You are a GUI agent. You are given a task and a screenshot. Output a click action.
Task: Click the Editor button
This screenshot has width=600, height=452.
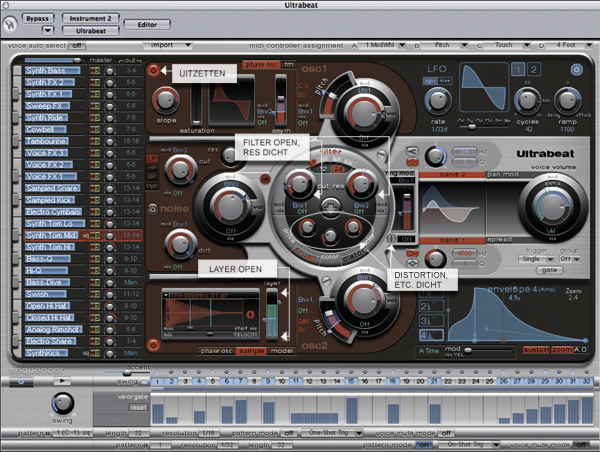coord(147,24)
